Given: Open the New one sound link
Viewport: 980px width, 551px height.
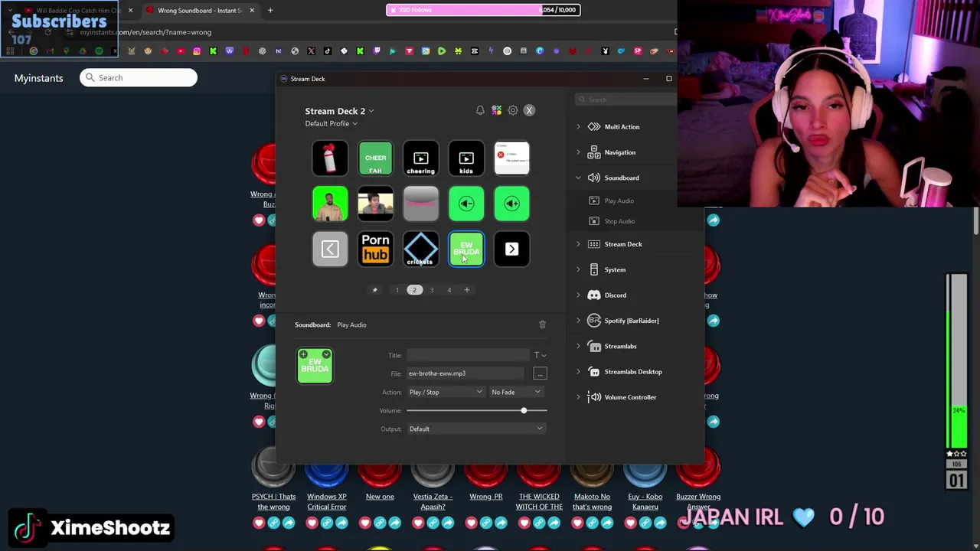Looking at the screenshot, I should (380, 497).
